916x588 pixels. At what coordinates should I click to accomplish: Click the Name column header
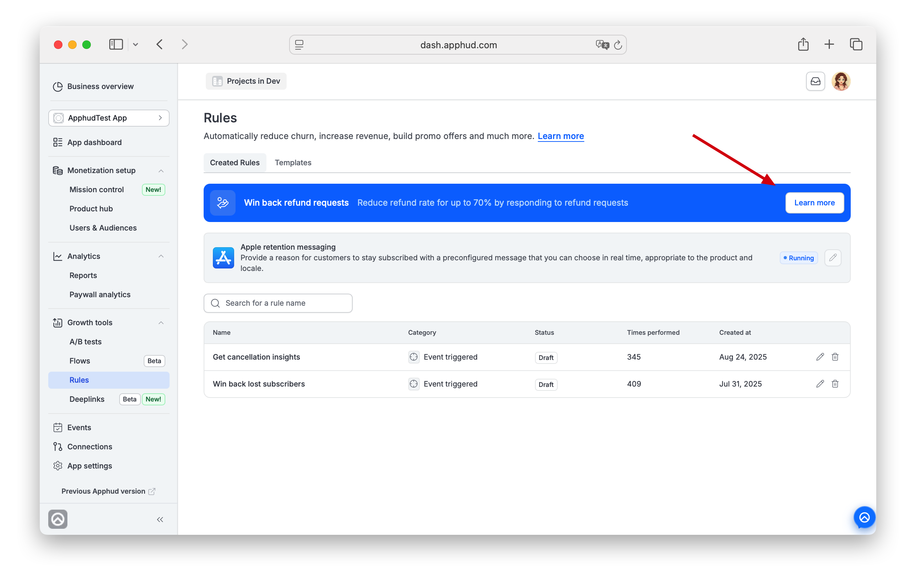[x=221, y=332]
